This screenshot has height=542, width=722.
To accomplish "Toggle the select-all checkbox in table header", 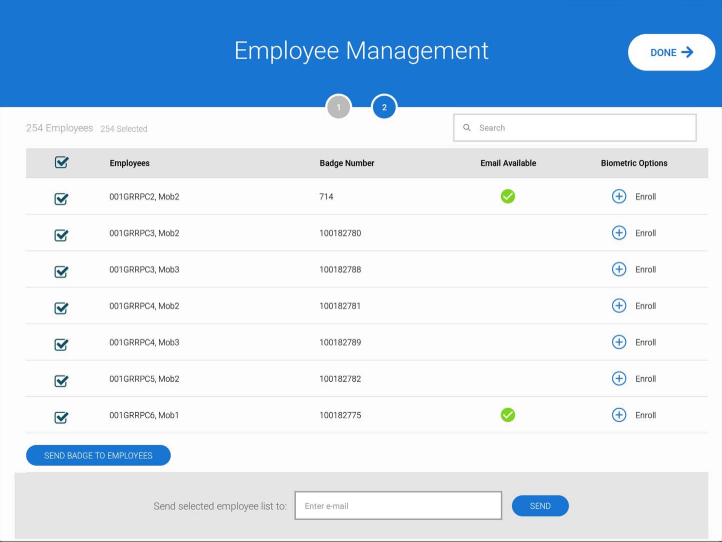I will pos(61,163).
